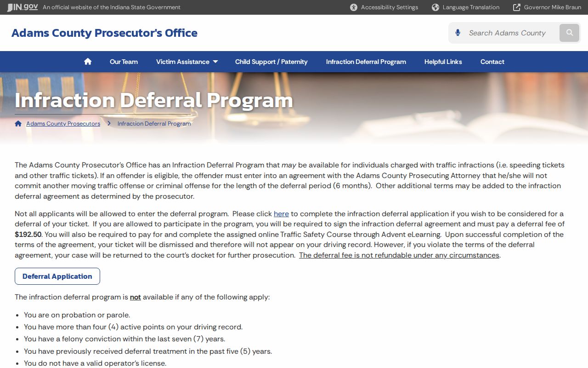Go to Adams County Prosecutor's Office title
The height and width of the screenshot is (368, 588).
tap(104, 33)
